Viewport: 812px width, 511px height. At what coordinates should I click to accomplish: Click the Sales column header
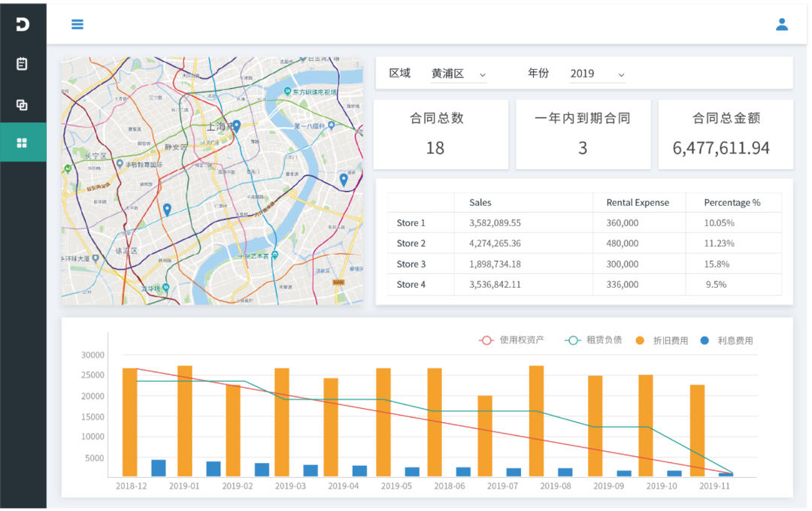480,202
